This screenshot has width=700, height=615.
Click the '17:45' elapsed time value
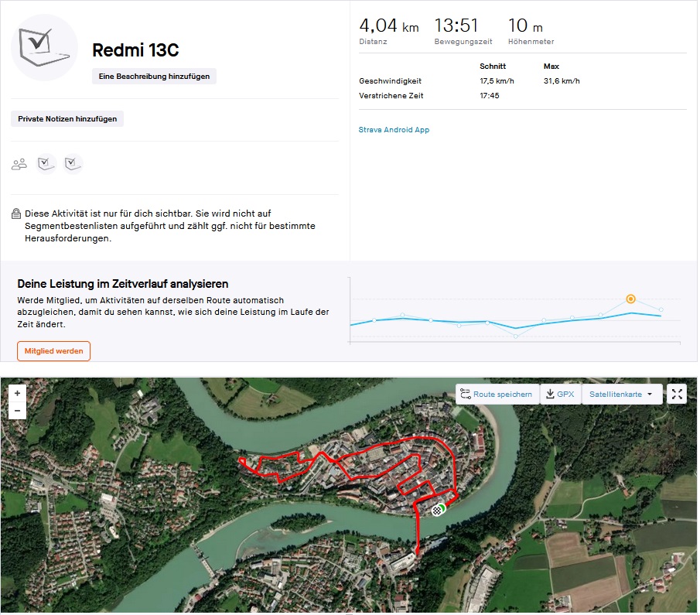490,96
